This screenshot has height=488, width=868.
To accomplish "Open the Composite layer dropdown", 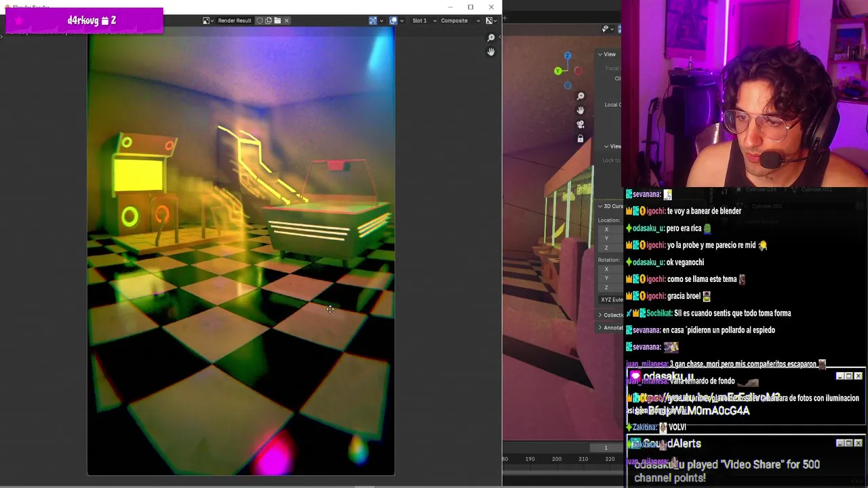I will [460, 20].
